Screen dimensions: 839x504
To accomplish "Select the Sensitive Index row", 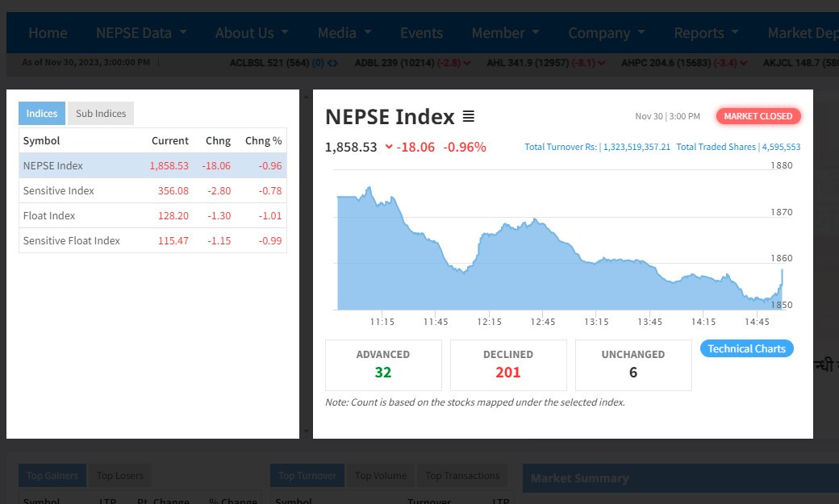I will (152, 190).
